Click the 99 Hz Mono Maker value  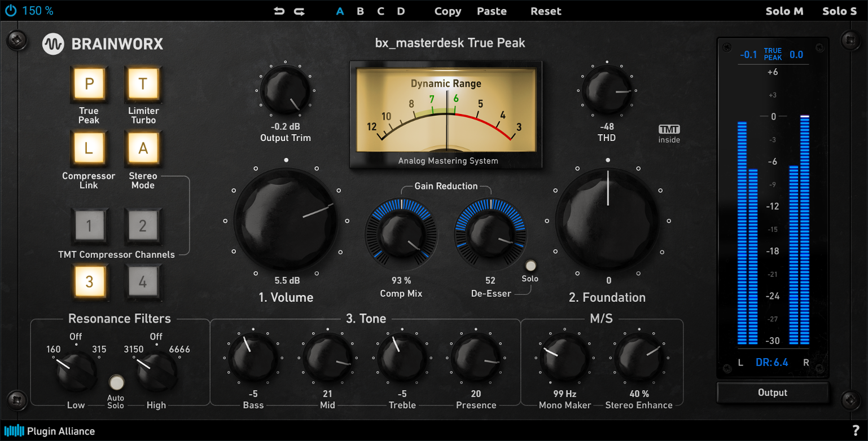565,394
